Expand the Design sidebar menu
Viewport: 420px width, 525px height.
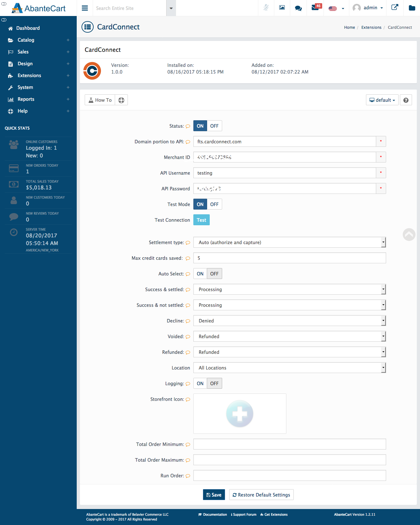point(38,64)
